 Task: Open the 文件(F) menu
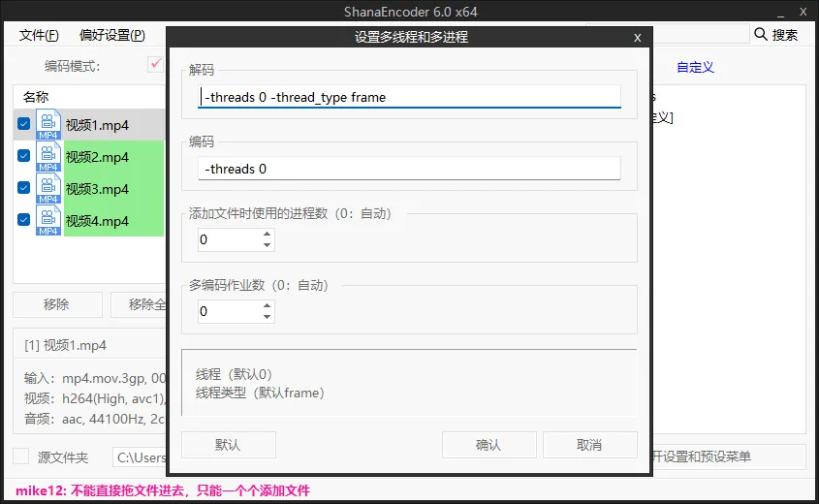[39, 35]
